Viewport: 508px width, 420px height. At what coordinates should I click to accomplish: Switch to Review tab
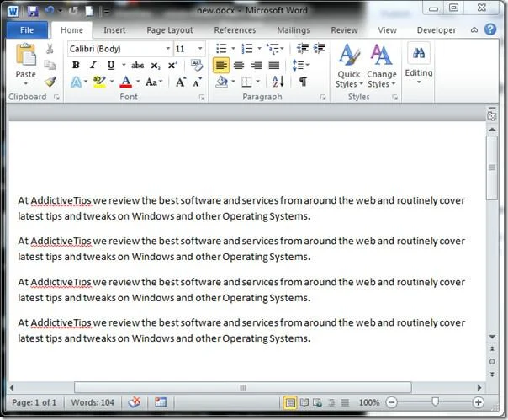[344, 30]
